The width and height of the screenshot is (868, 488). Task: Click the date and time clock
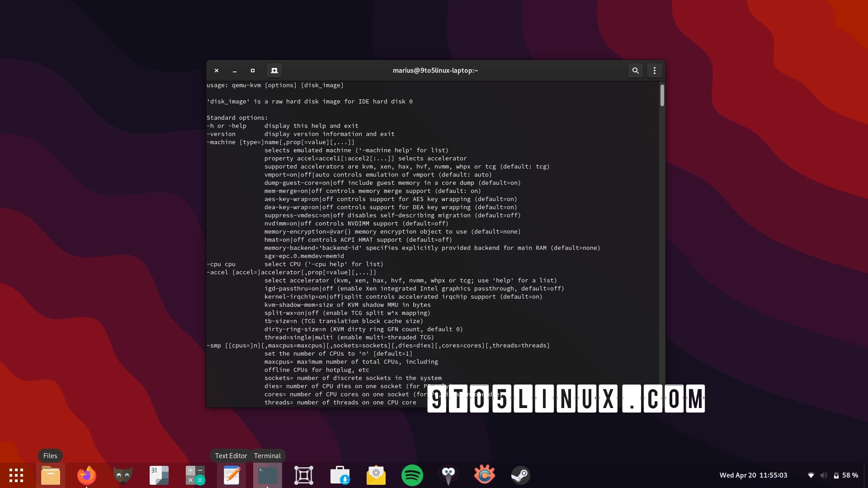point(753,475)
